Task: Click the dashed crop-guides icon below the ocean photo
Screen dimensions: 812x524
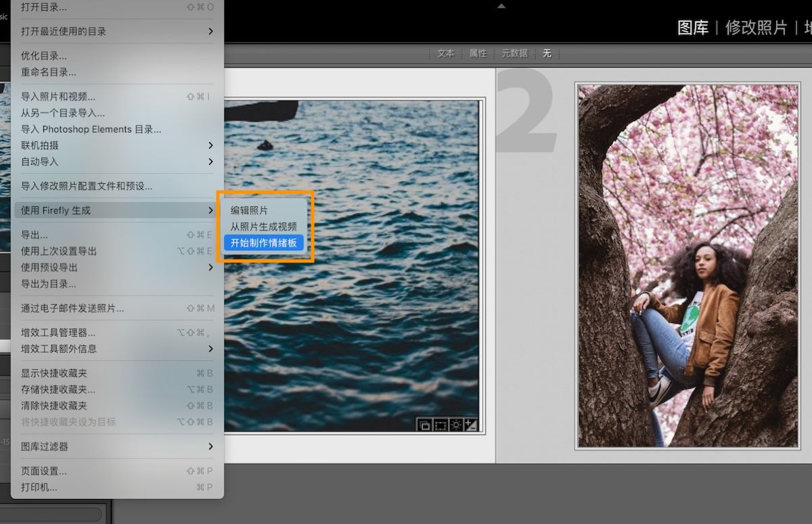Action: coord(441,425)
